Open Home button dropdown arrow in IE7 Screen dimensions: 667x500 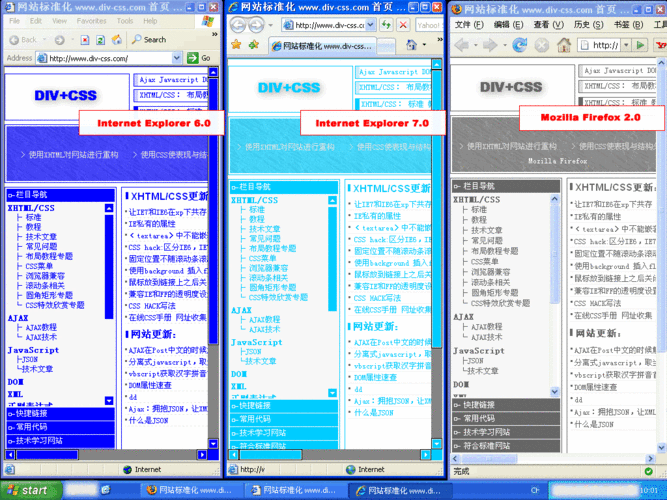point(424,44)
